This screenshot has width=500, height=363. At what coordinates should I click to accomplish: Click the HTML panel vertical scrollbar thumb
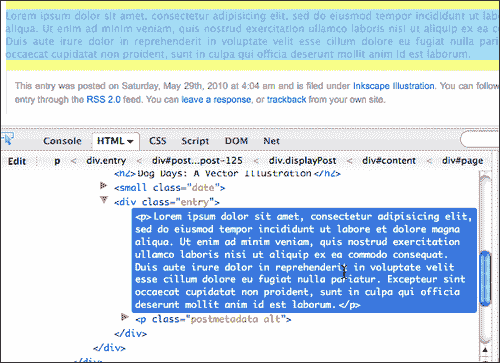click(485, 279)
